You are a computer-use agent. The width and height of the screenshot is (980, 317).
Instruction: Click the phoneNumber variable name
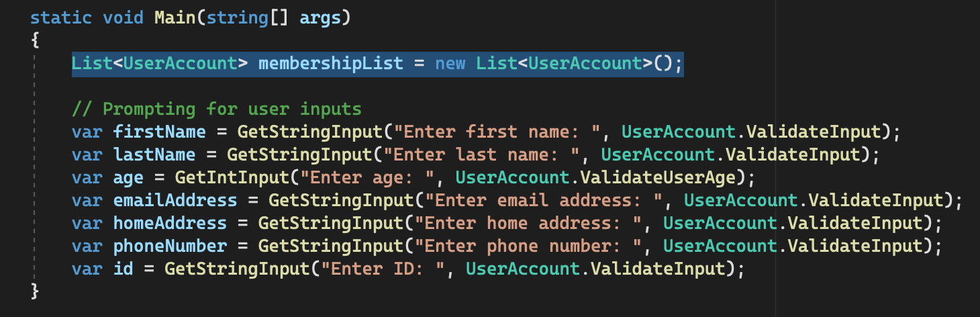click(170, 246)
